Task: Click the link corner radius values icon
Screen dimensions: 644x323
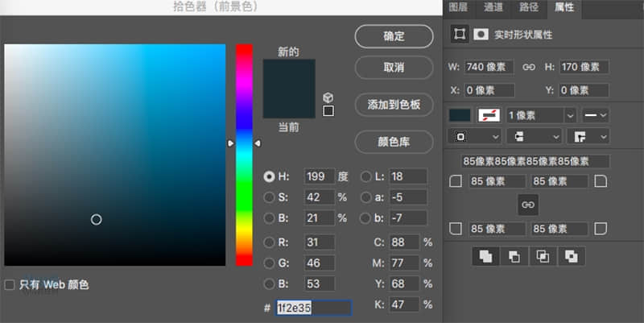Action: tap(528, 205)
